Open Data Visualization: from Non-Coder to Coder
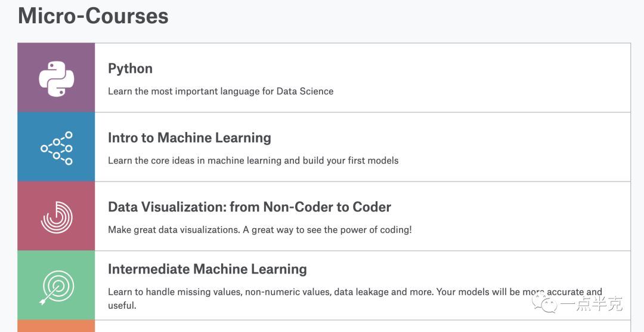 pos(249,207)
